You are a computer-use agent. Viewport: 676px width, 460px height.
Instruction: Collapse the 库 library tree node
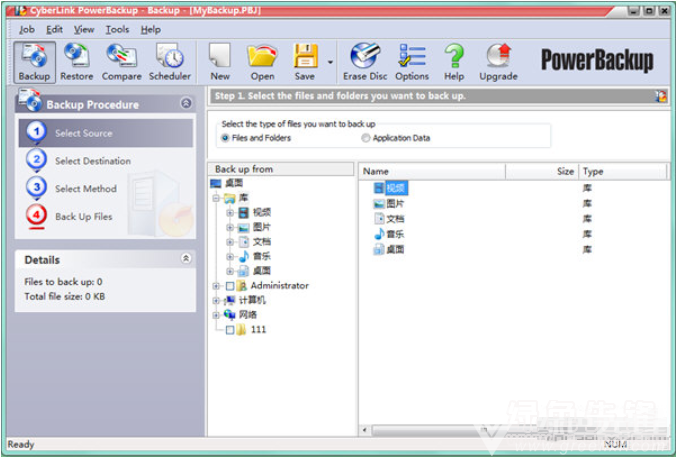coord(216,198)
